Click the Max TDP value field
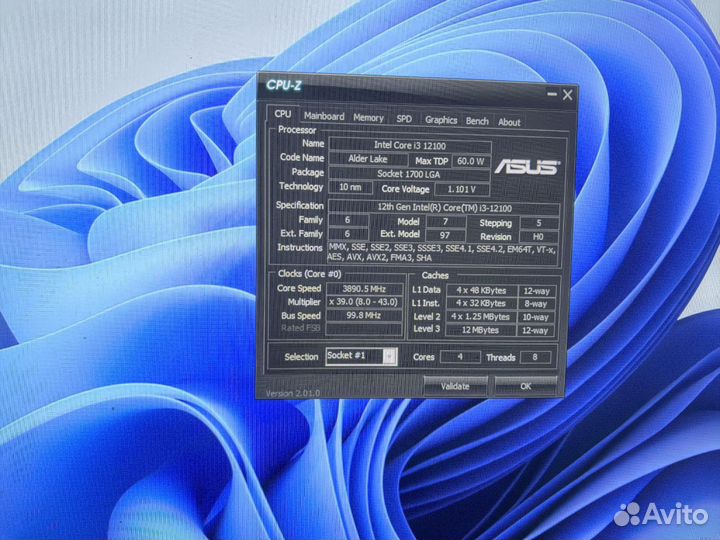The width and height of the screenshot is (720, 540). [470, 160]
